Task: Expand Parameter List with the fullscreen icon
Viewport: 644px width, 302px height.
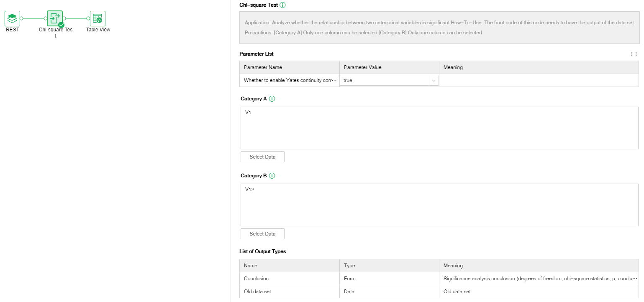Action: coord(634,54)
